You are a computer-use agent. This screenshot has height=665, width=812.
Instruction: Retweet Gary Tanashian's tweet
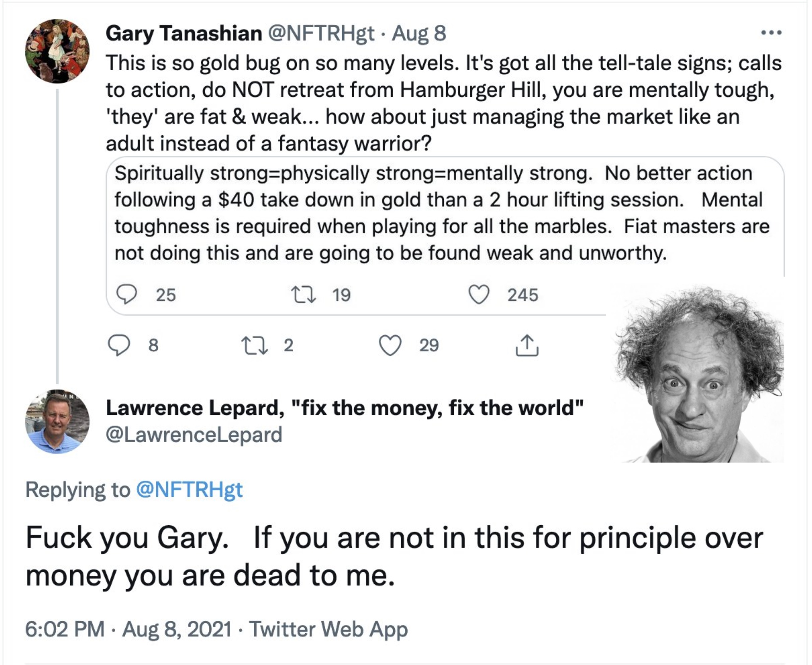click(x=254, y=345)
